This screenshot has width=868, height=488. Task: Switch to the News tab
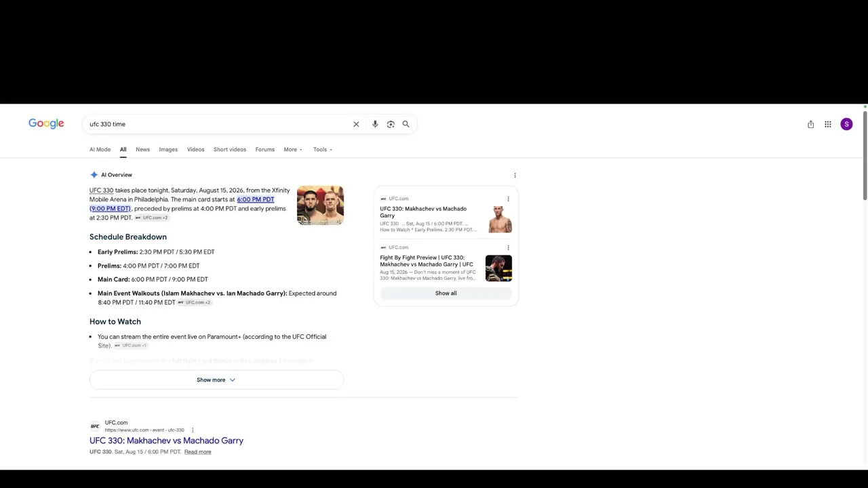[142, 149]
